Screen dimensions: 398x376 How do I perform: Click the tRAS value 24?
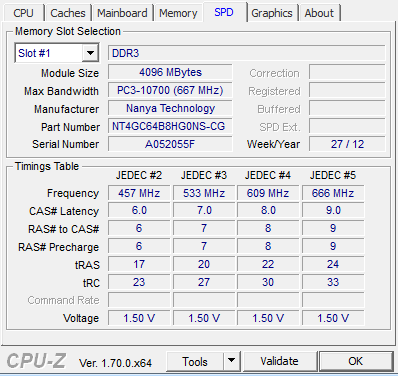pyautogui.click(x=333, y=264)
